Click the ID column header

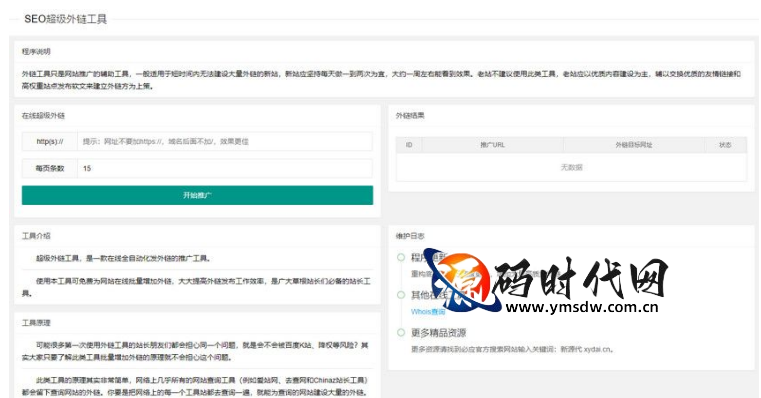(409, 145)
